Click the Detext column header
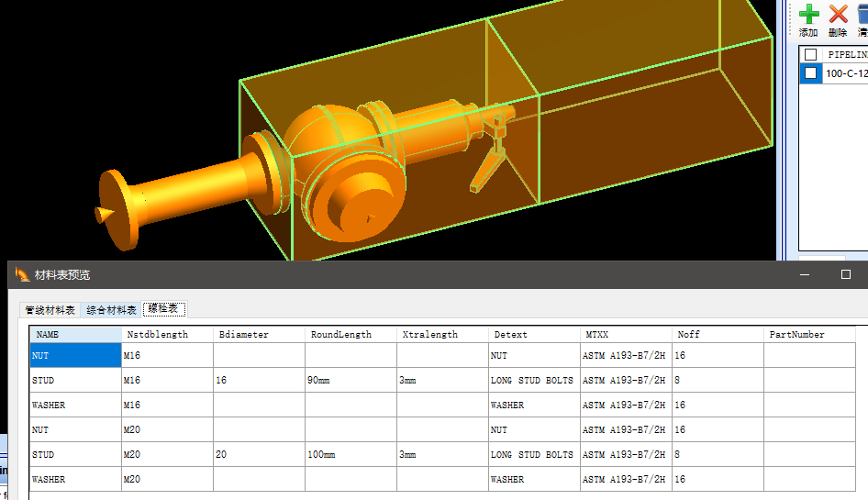This screenshot has height=500, width=868. point(535,335)
